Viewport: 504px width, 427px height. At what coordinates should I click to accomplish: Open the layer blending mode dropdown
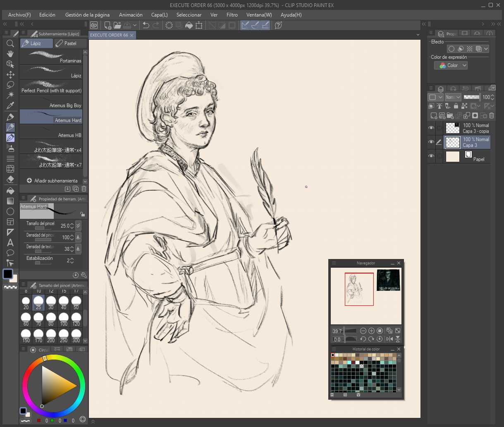pos(452,97)
